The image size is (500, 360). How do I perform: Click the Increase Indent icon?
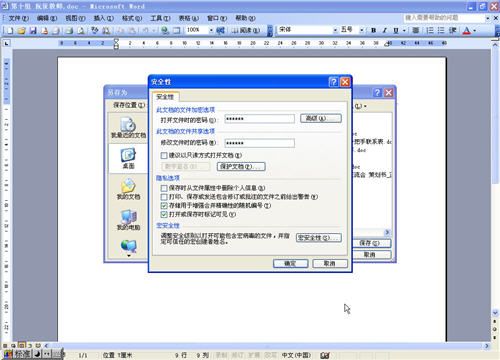pyautogui.click(x=452, y=30)
